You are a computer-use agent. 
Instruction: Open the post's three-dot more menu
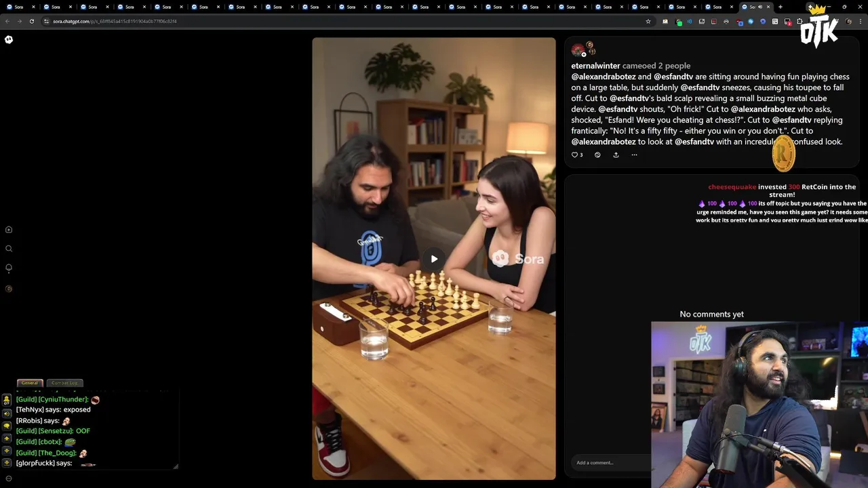click(x=634, y=155)
